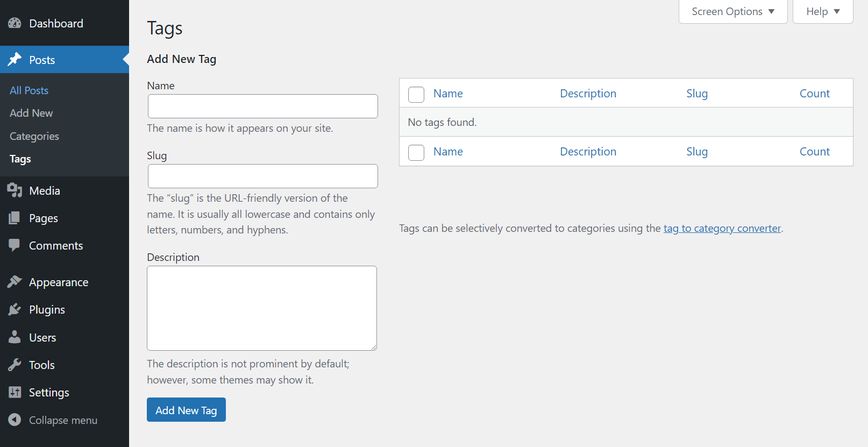Viewport: 868px width, 447px height.
Task: Open Add New post submenu
Action: (31, 113)
